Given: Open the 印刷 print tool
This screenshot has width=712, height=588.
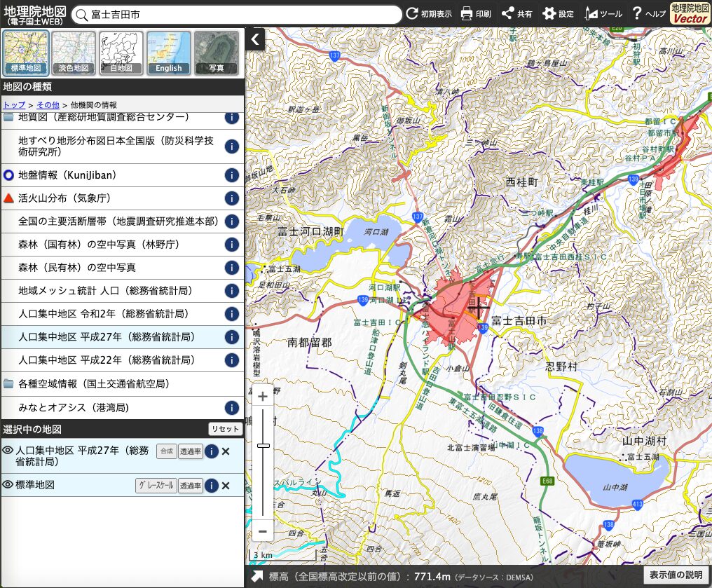Looking at the screenshot, I should click(x=476, y=13).
